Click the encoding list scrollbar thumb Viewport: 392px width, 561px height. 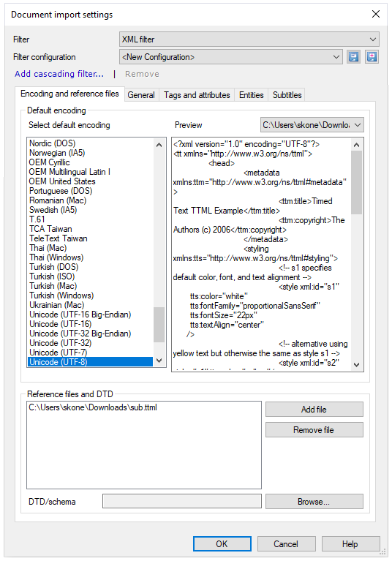click(x=159, y=324)
